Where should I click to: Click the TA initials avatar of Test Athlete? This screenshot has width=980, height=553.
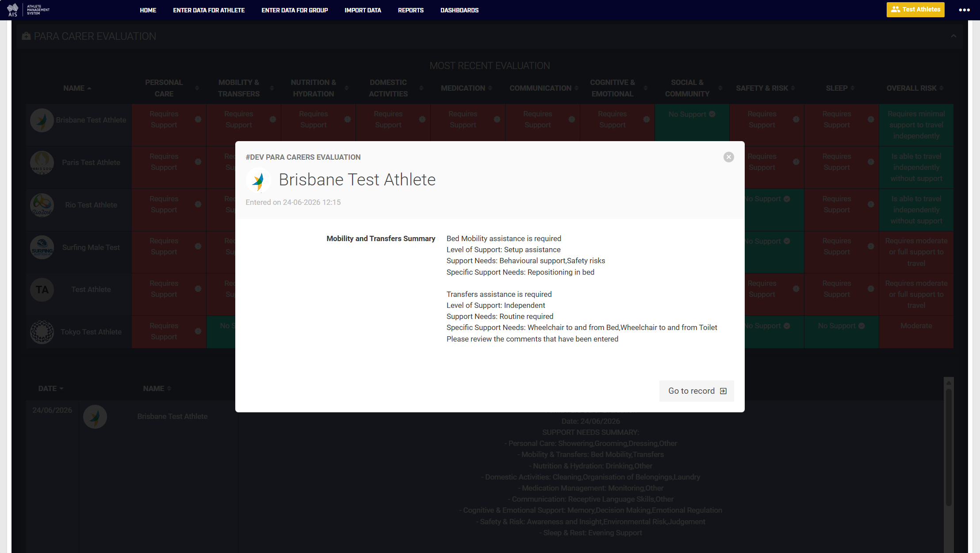pyautogui.click(x=42, y=289)
